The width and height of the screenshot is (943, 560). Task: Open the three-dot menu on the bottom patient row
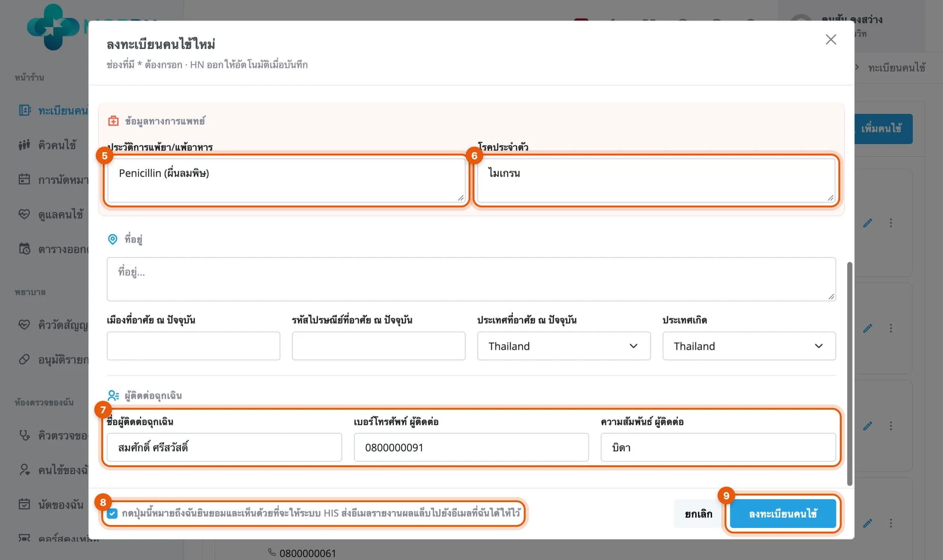891,523
